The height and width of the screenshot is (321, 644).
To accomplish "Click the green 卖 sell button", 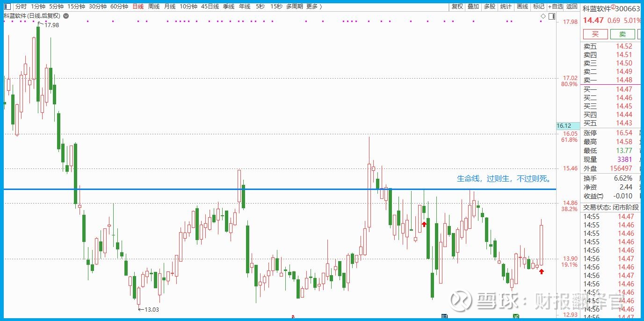I will point(622,34).
